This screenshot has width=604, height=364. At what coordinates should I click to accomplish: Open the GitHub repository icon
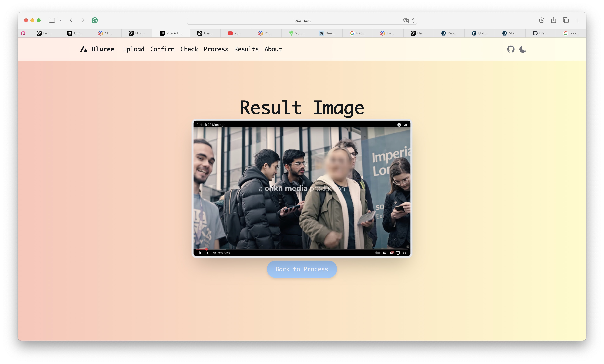[511, 49]
